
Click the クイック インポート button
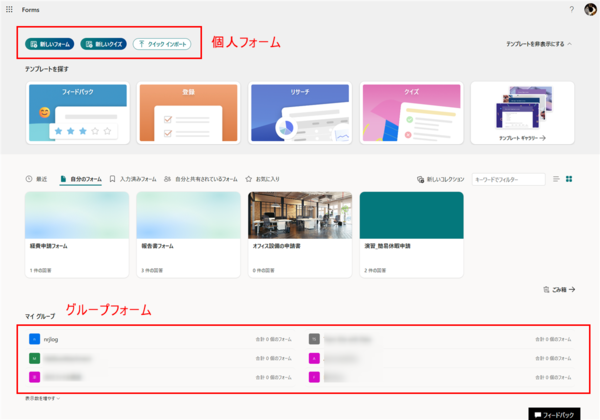162,44
